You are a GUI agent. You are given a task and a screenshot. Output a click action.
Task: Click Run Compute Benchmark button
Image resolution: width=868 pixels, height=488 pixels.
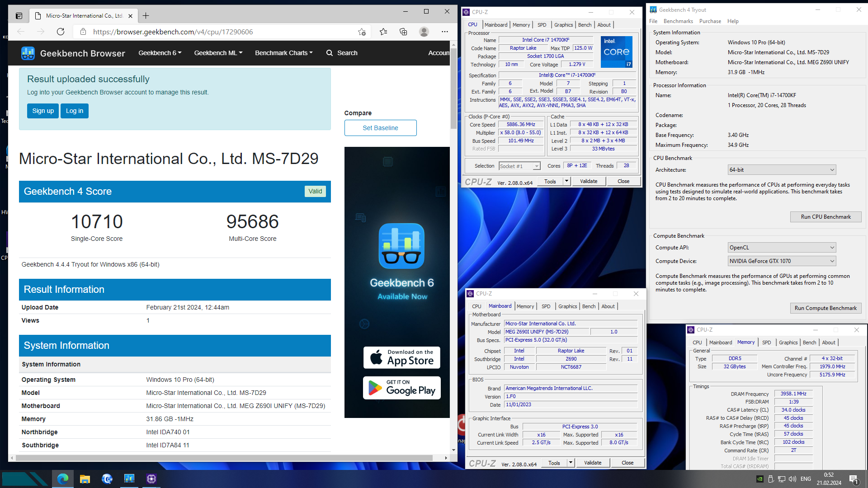(x=826, y=308)
